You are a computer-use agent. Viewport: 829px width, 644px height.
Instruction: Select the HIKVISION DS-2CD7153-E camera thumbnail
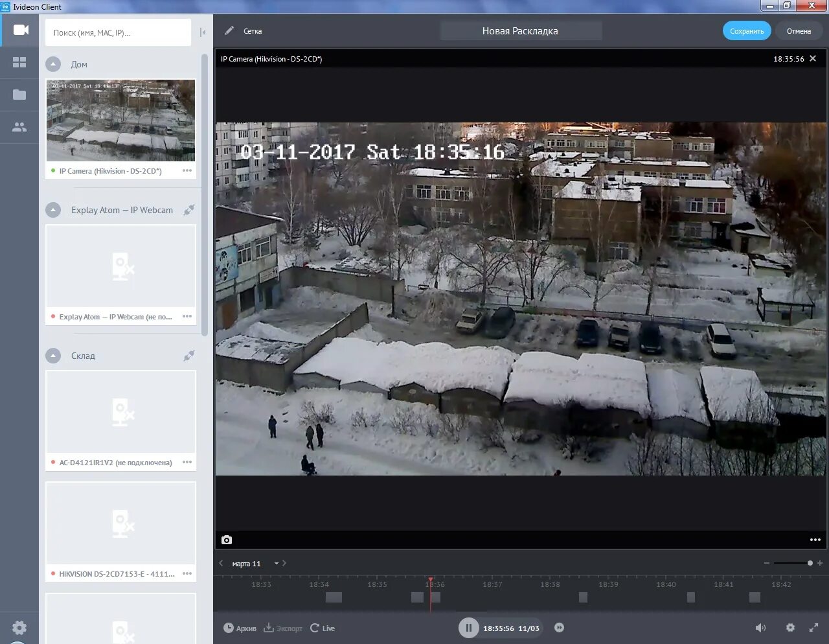point(120,523)
